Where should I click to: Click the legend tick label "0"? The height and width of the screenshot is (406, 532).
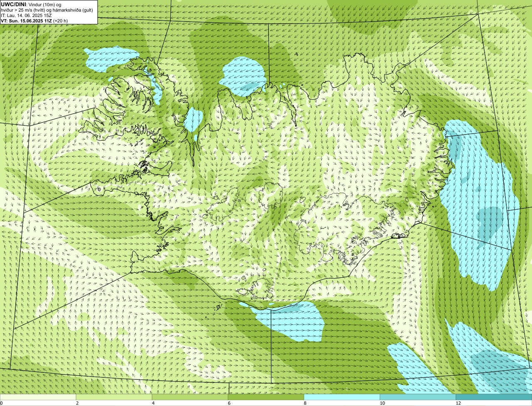(1, 403)
